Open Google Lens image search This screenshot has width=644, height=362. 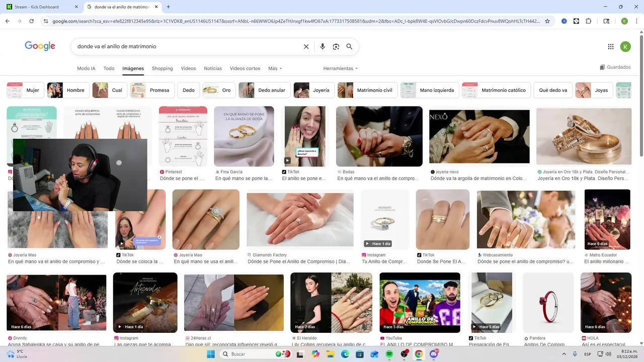336,46
